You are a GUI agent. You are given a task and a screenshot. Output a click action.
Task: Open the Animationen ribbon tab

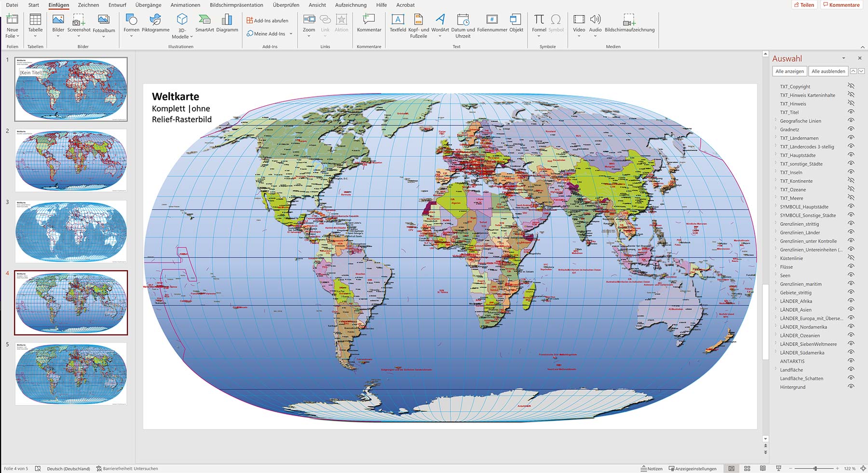click(185, 5)
